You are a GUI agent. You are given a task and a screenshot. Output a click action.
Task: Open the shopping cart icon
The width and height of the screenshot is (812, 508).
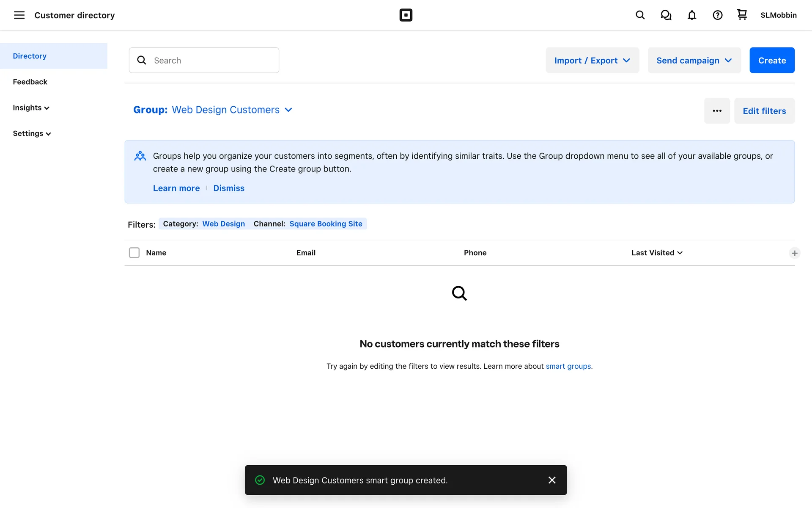[x=742, y=15]
